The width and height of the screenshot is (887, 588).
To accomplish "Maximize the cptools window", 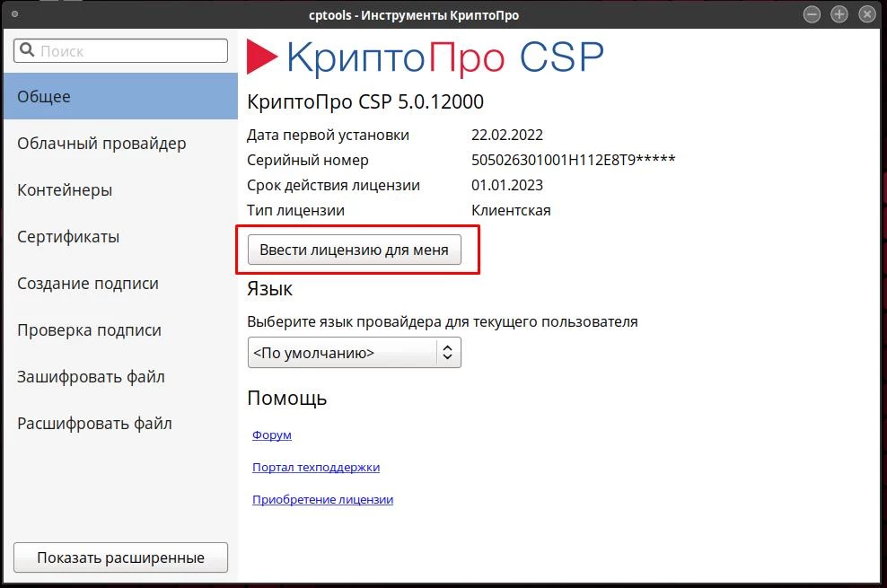I will (x=839, y=14).
